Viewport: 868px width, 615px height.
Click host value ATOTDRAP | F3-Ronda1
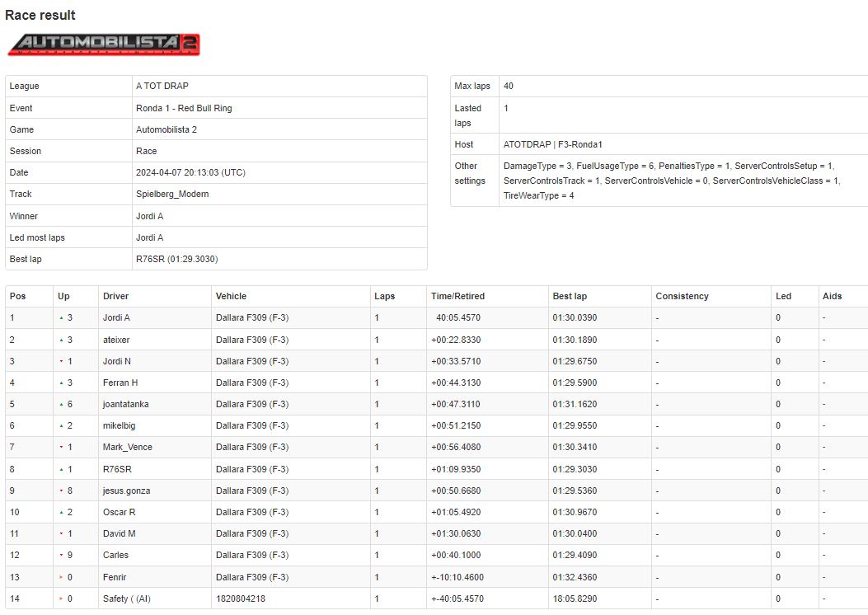tap(552, 144)
